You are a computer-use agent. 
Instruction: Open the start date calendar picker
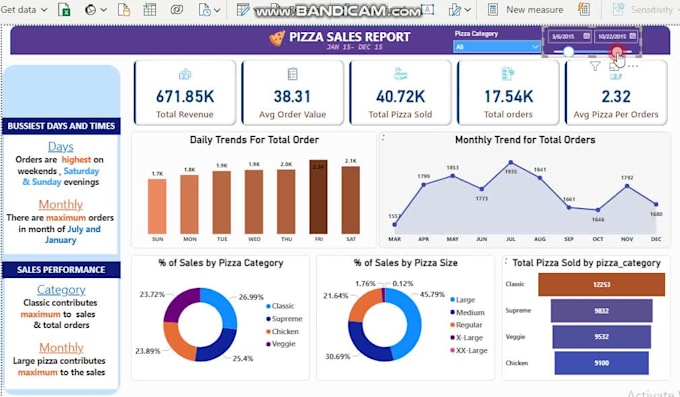[587, 36]
